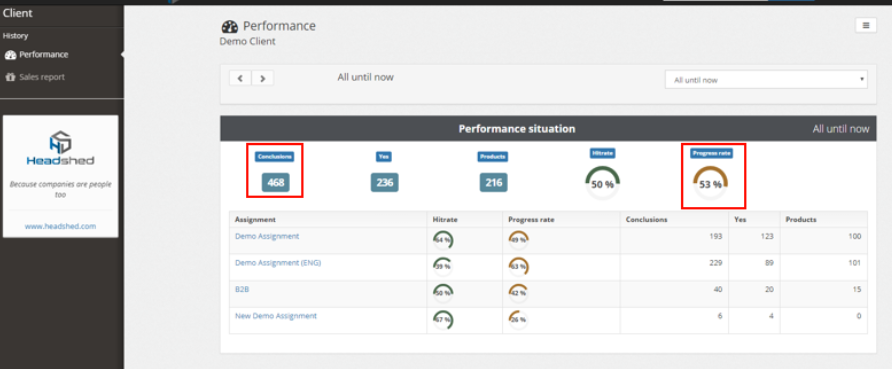Image resolution: width=892 pixels, height=369 pixels.
Task: Click New Demo Assignment progress gauge 26 %
Action: click(518, 320)
